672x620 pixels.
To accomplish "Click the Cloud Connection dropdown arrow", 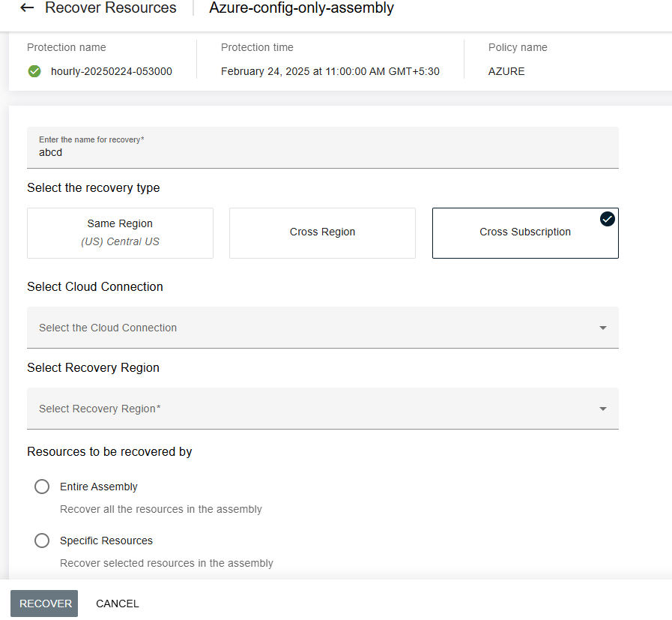I will coord(602,328).
